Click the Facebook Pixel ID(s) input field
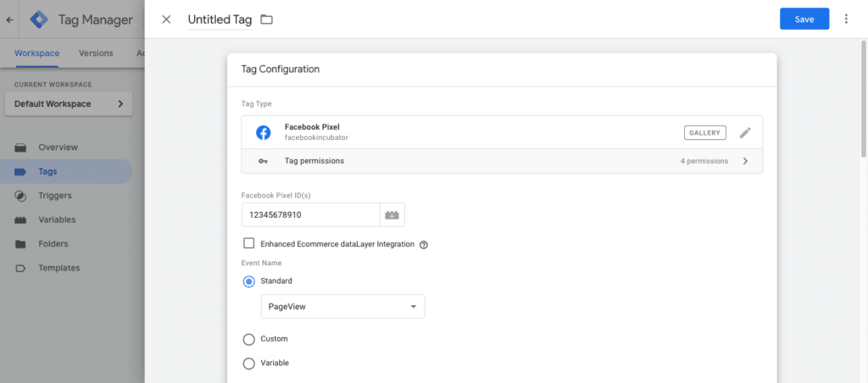The width and height of the screenshot is (868, 383). pos(310,214)
